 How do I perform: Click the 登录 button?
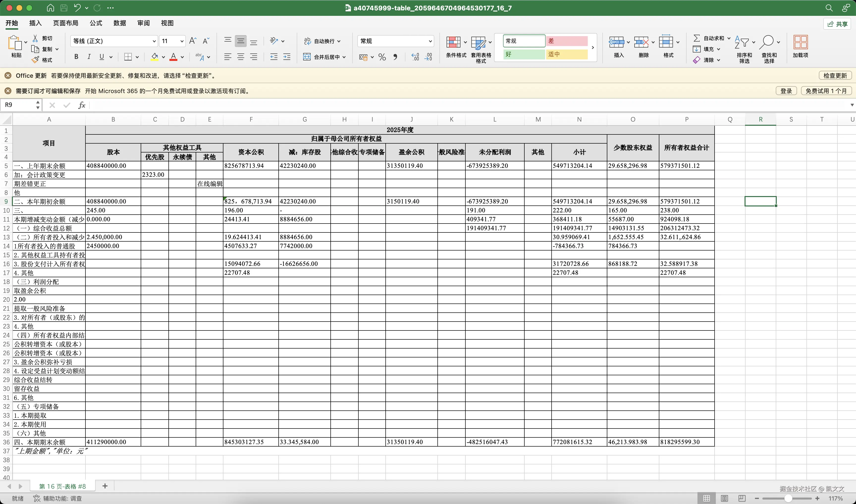(786, 91)
